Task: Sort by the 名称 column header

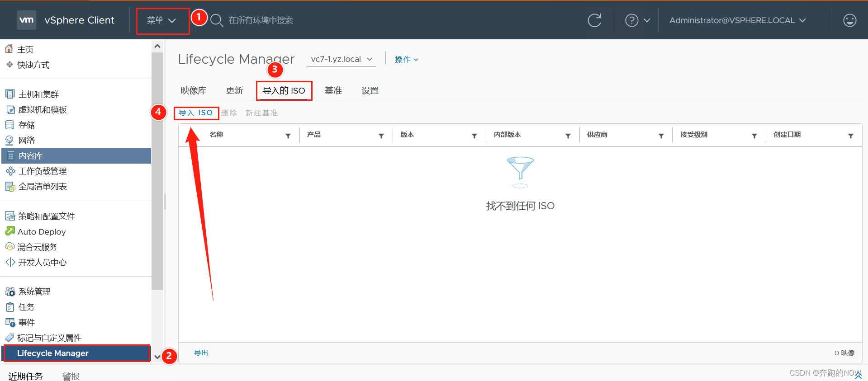Action: (x=216, y=135)
